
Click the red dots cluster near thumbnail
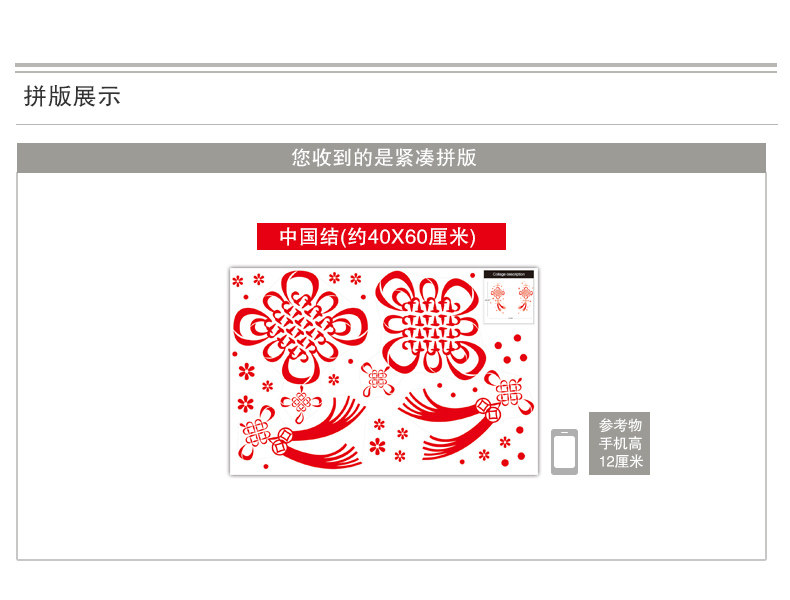click(510, 349)
